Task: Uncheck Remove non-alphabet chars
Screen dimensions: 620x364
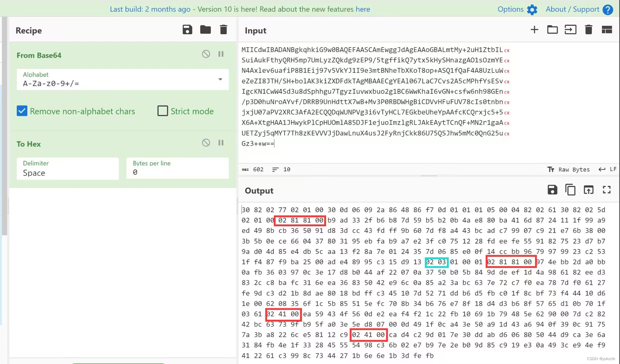Action: 22,111
